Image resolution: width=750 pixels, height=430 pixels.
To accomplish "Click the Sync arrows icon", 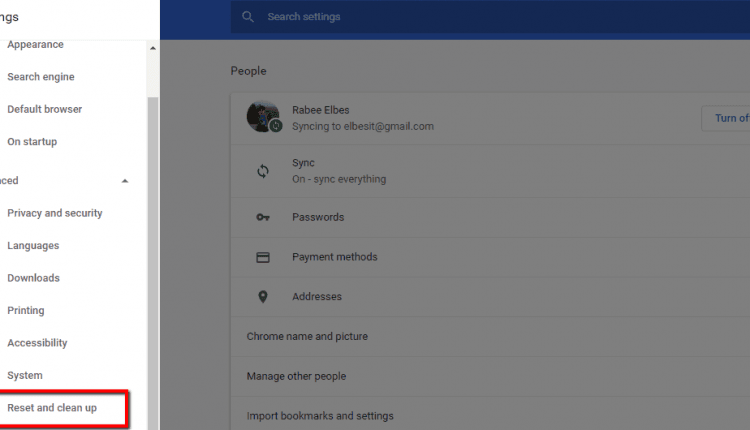I will point(263,171).
